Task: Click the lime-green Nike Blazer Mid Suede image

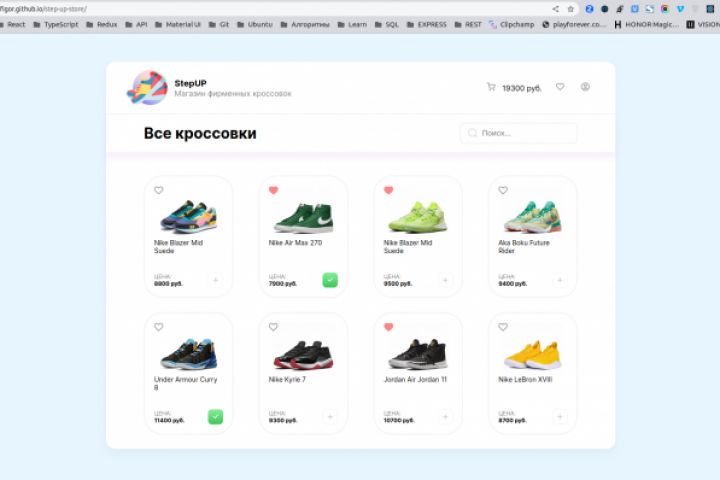Action: [x=418, y=216]
